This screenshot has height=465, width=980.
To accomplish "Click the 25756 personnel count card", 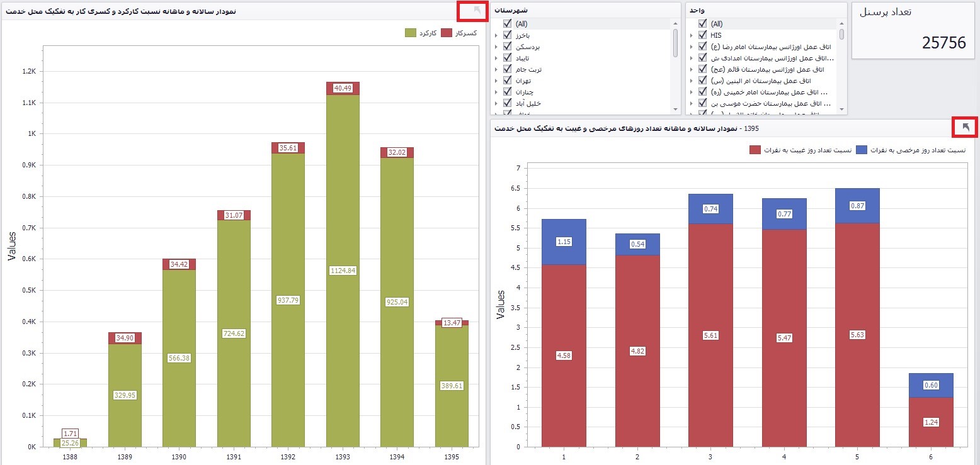I will point(914,31).
